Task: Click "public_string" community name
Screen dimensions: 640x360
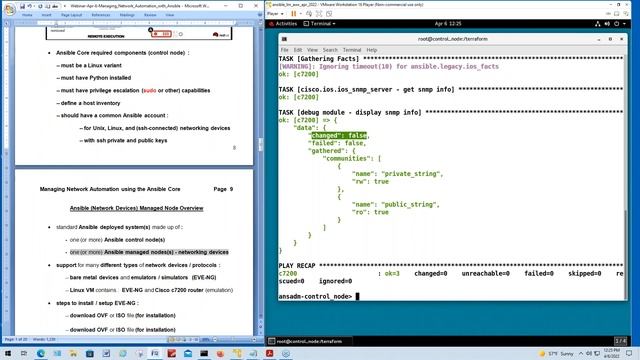Action: click(x=409, y=204)
